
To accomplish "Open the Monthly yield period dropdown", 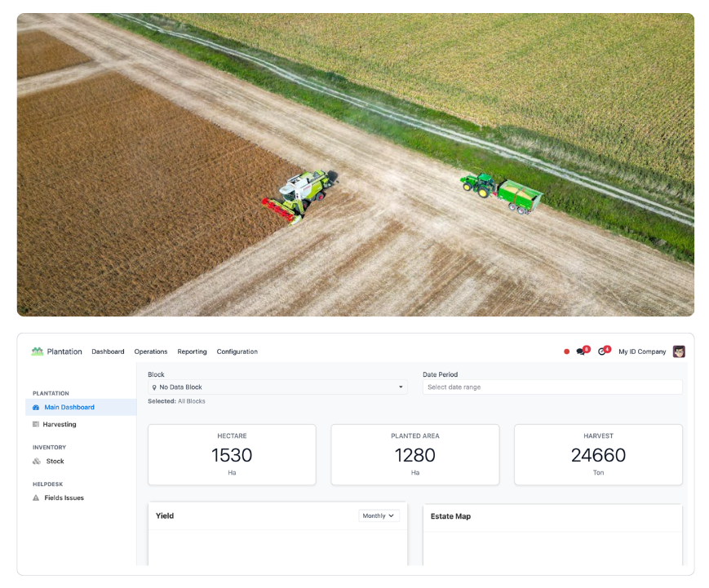I will [x=379, y=515].
